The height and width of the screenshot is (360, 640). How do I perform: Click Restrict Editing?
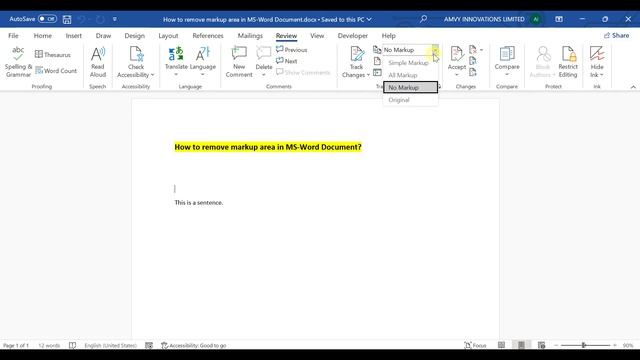click(568, 62)
